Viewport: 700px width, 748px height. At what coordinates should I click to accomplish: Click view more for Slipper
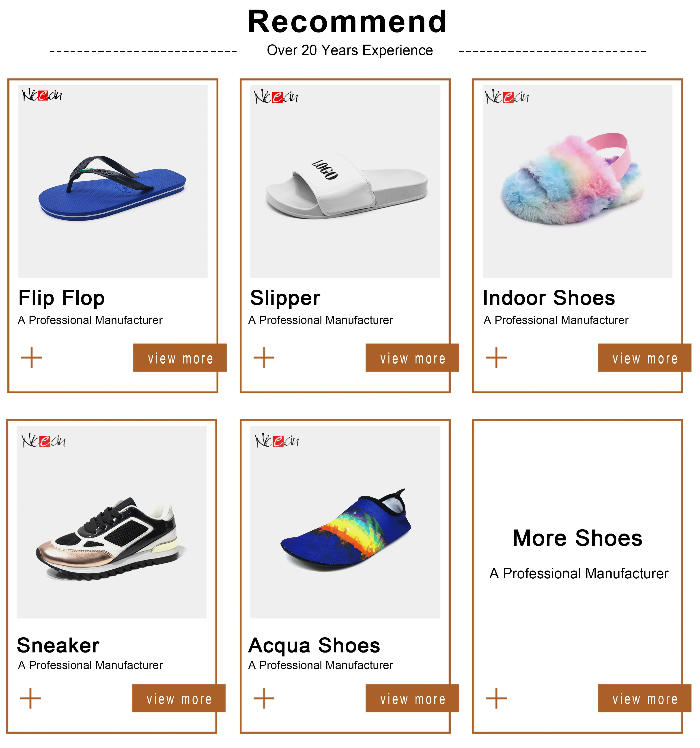click(x=412, y=358)
